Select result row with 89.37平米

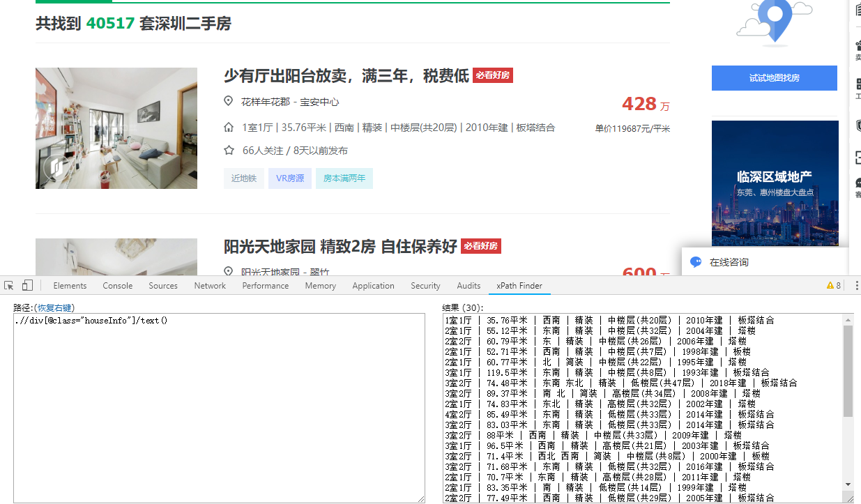tap(602, 393)
